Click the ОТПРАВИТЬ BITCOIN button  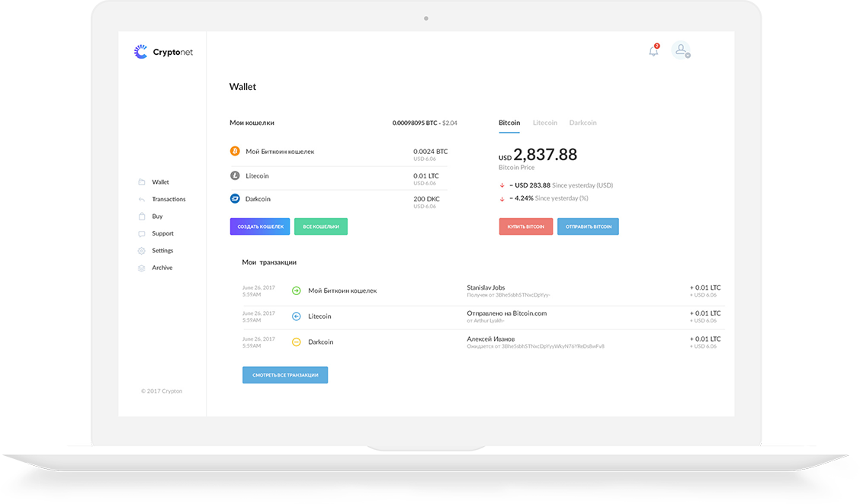588,226
